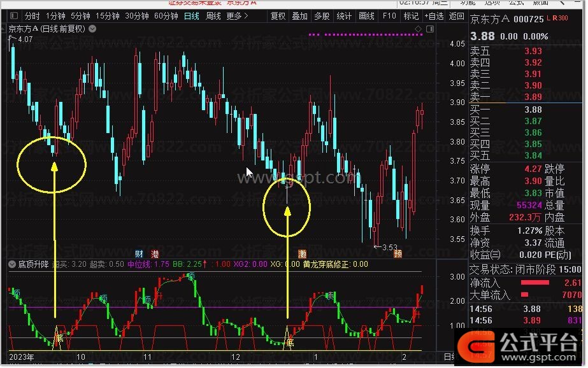Click the stock code 000725
This screenshot has height=368, width=588.
pos(528,19)
